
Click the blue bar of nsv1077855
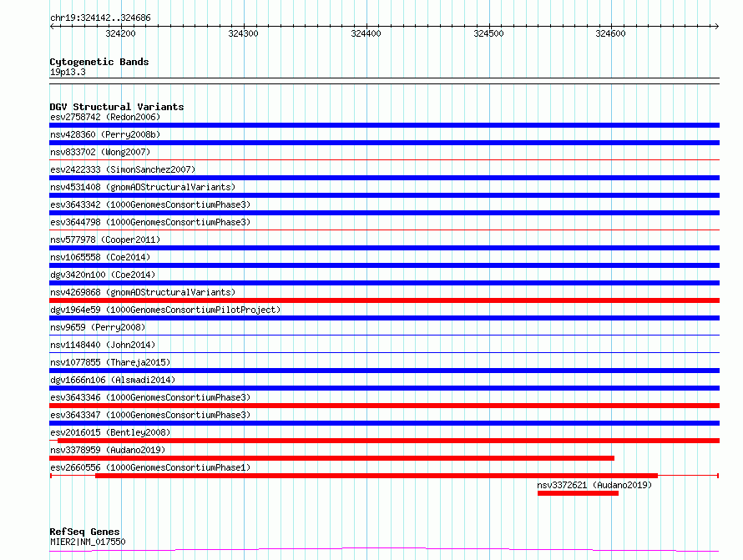(x=384, y=371)
